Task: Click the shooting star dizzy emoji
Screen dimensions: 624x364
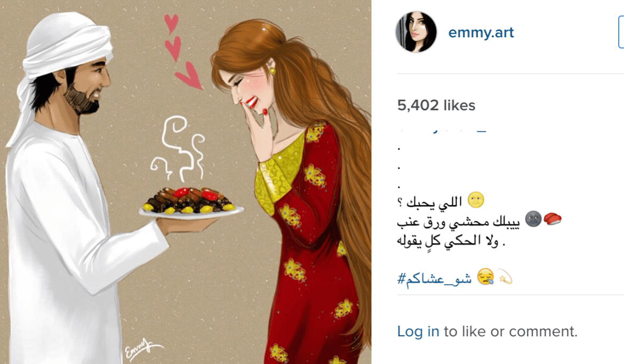Action: click(504, 277)
